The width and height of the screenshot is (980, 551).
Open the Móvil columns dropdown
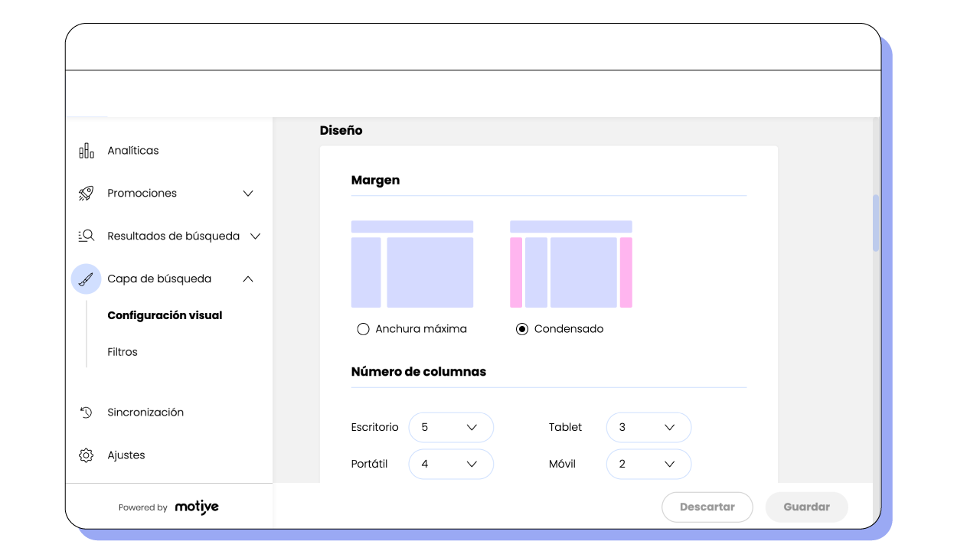pyautogui.click(x=648, y=464)
